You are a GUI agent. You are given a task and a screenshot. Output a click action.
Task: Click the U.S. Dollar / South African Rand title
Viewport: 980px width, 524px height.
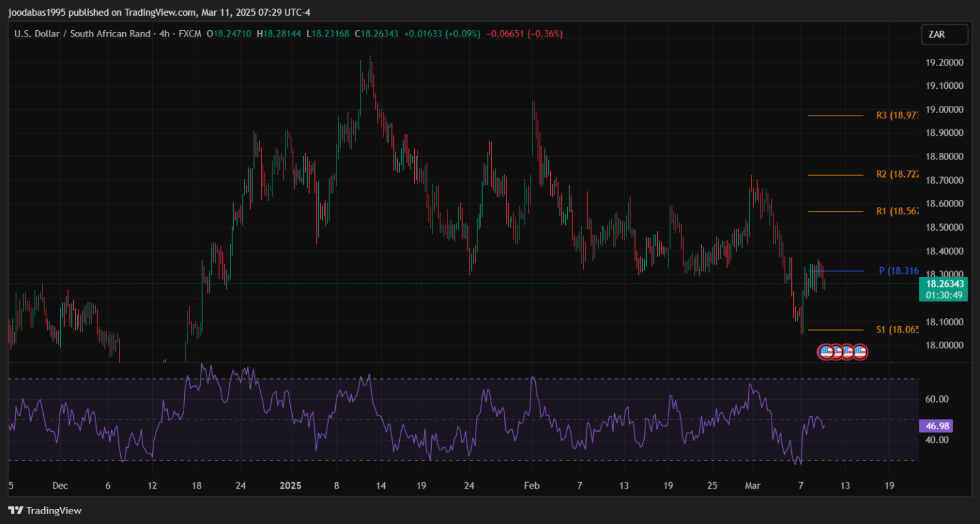click(x=81, y=33)
